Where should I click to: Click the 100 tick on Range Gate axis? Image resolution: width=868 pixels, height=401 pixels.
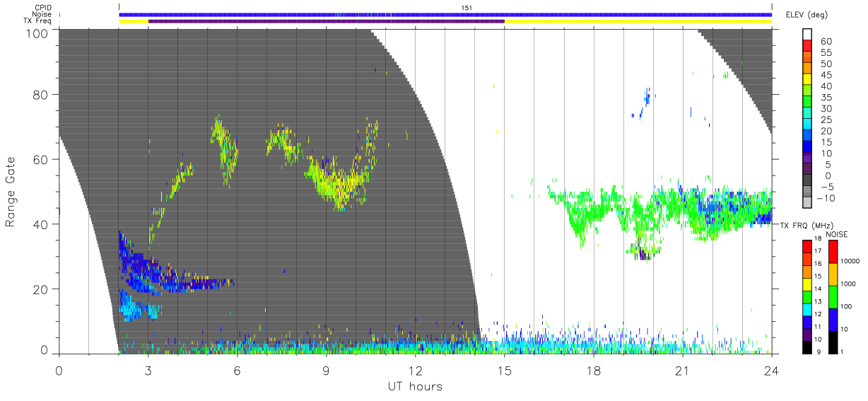coord(38,33)
